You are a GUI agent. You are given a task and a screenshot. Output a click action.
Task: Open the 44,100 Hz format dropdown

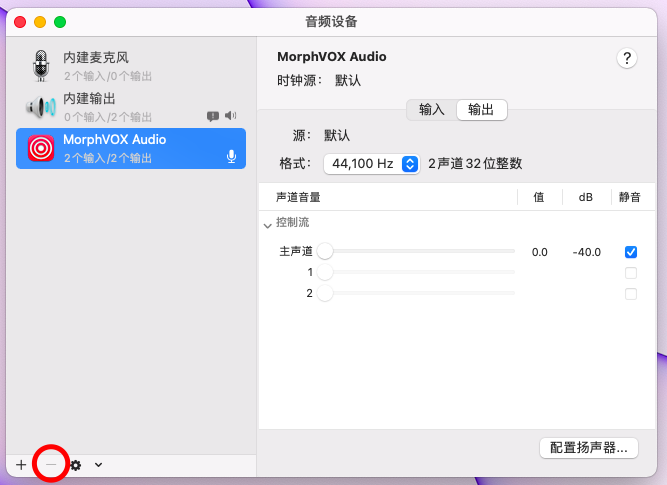pos(371,163)
